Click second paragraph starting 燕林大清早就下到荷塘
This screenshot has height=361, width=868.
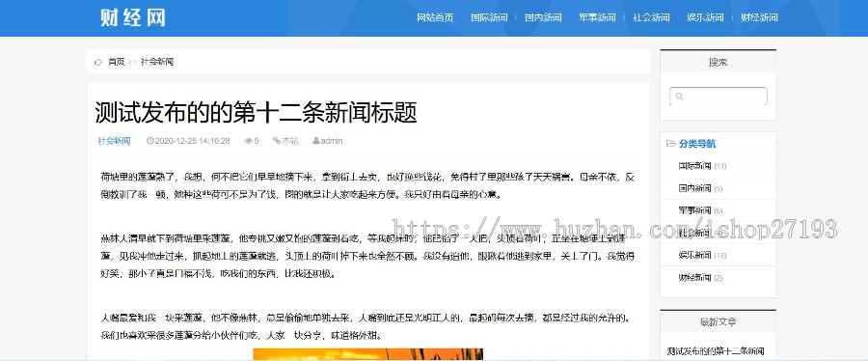pos(367,257)
